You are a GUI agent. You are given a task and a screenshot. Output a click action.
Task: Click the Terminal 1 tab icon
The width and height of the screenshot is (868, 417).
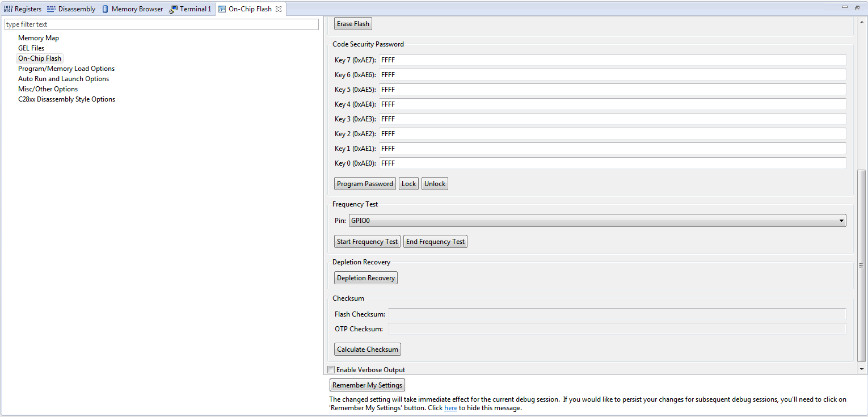pos(173,9)
